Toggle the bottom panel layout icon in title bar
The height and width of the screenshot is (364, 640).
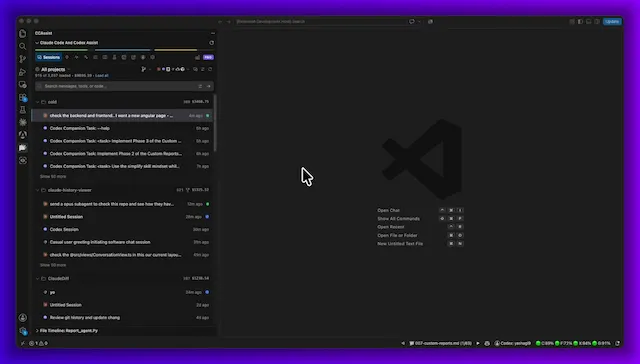tap(589, 22)
